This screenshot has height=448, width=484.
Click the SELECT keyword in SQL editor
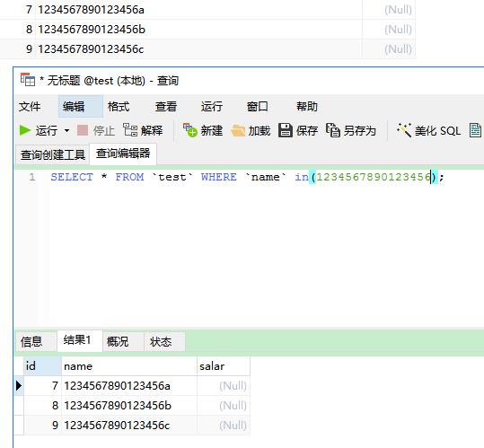click(x=72, y=177)
